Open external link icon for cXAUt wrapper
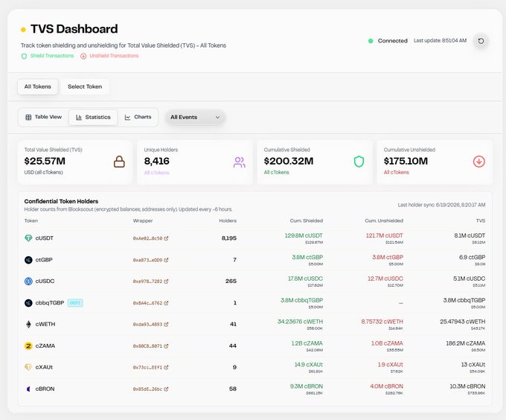This screenshot has height=420, width=506. point(166,367)
